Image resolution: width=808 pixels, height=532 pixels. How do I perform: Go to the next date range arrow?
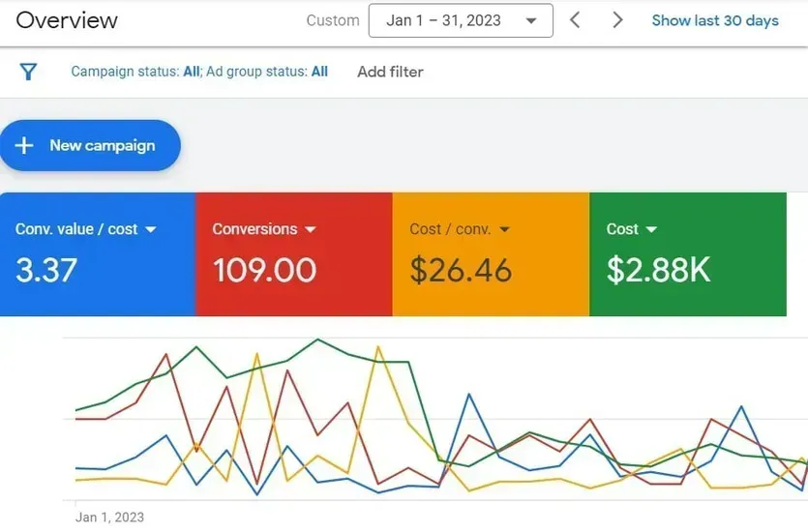617,20
